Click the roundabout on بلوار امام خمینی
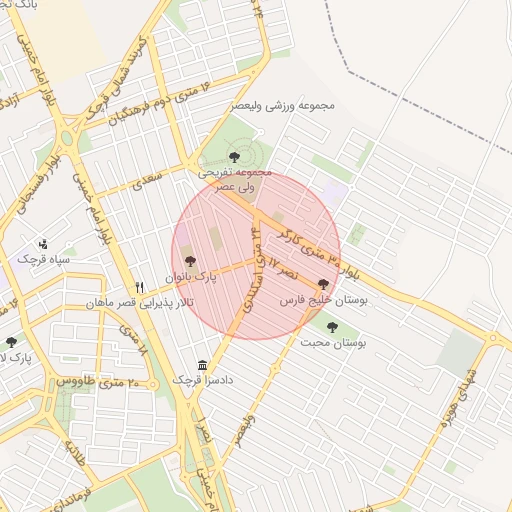 click(67, 138)
